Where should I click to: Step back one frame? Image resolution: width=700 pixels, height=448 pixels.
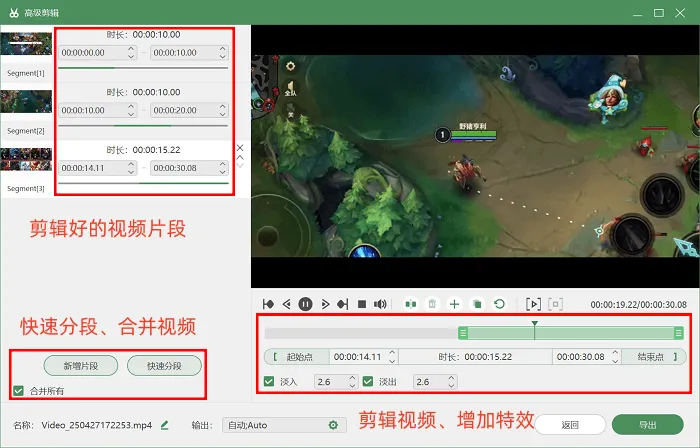[287, 304]
